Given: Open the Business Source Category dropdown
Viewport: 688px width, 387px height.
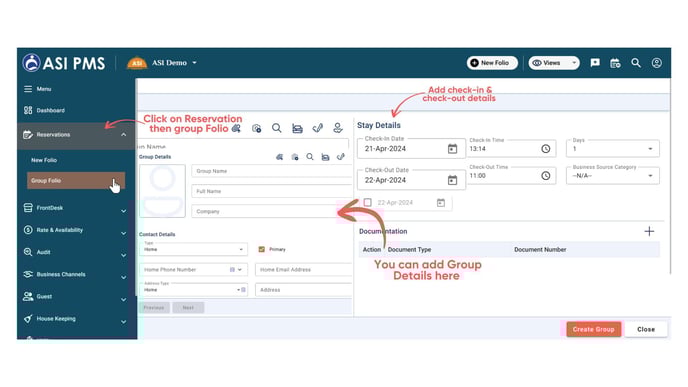Looking at the screenshot, I should tap(613, 176).
